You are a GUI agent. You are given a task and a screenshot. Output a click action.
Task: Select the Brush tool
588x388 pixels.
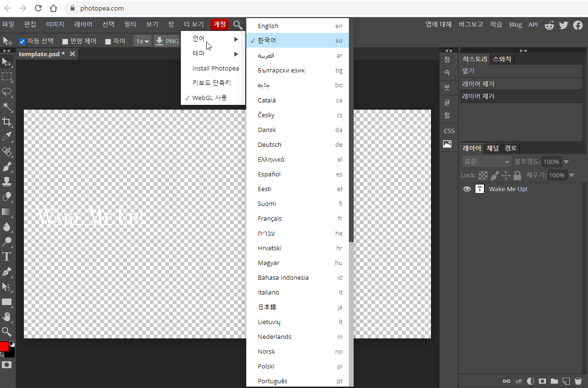click(7, 166)
